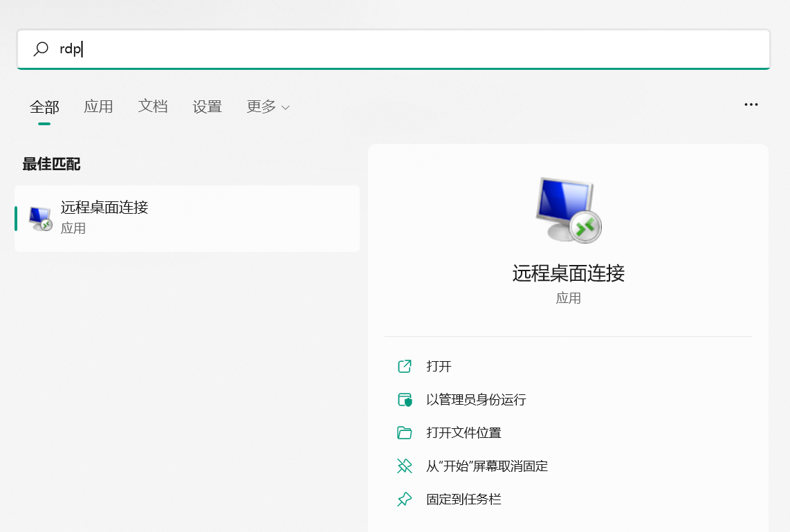
Task: Click the pin icon beside 固定到任务栏
Action: [405, 499]
